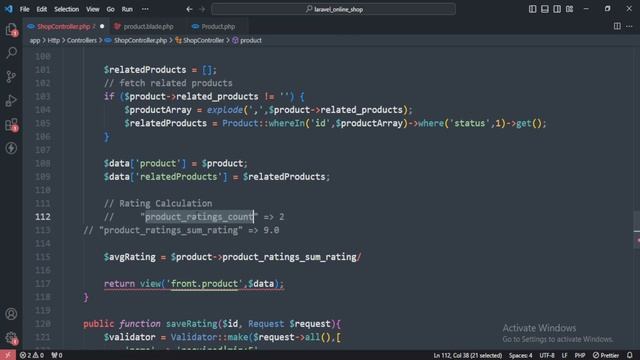Open the remote window indicator

pos(8,355)
